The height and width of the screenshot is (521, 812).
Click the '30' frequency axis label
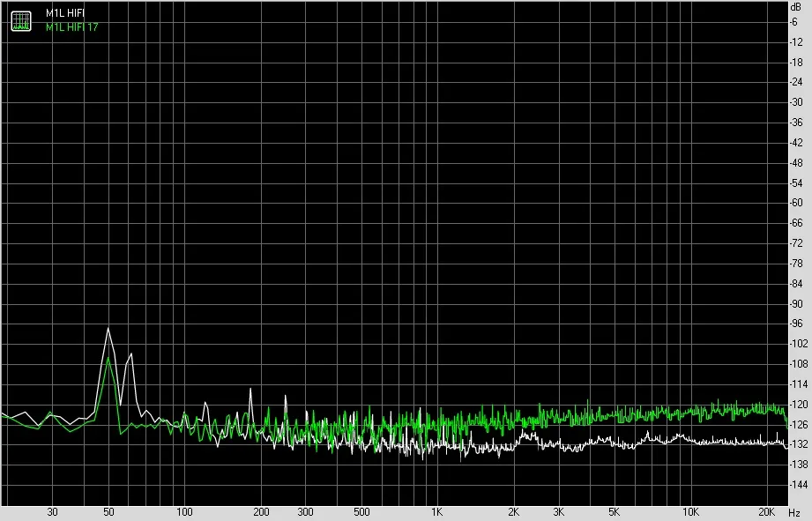pyautogui.click(x=52, y=512)
